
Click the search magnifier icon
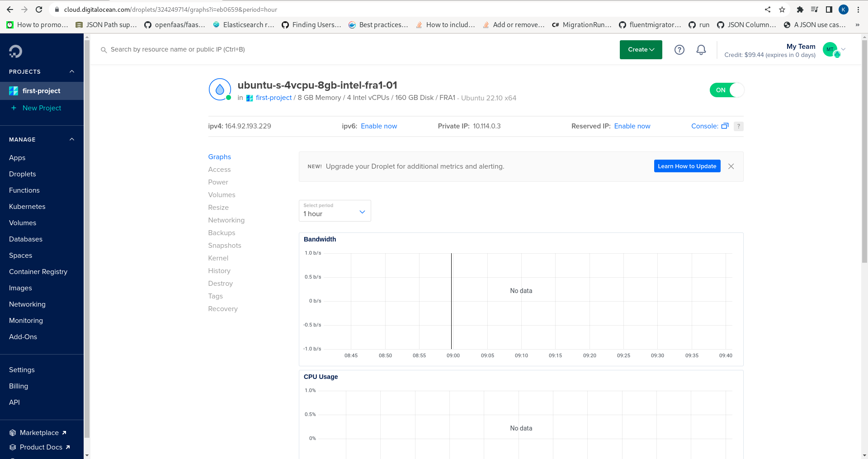pyautogui.click(x=104, y=50)
